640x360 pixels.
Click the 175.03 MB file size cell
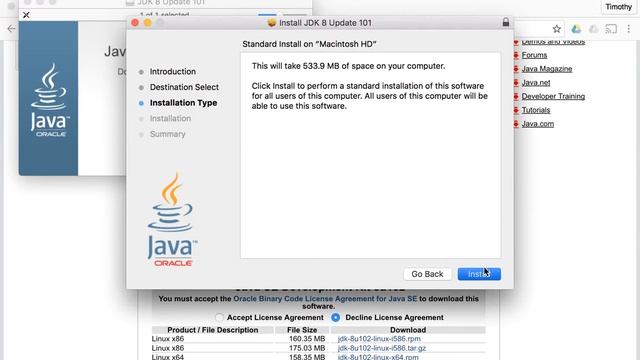[x=307, y=348]
